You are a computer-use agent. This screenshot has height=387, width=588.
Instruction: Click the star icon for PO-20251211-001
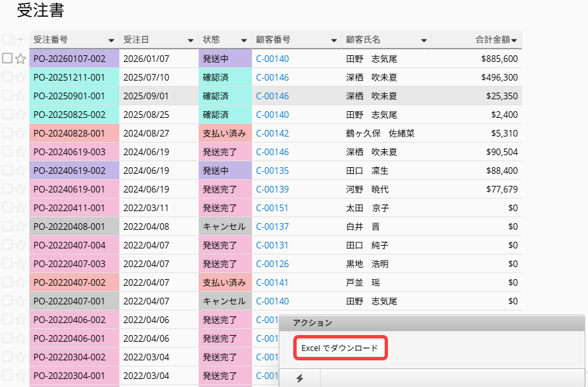pos(20,77)
